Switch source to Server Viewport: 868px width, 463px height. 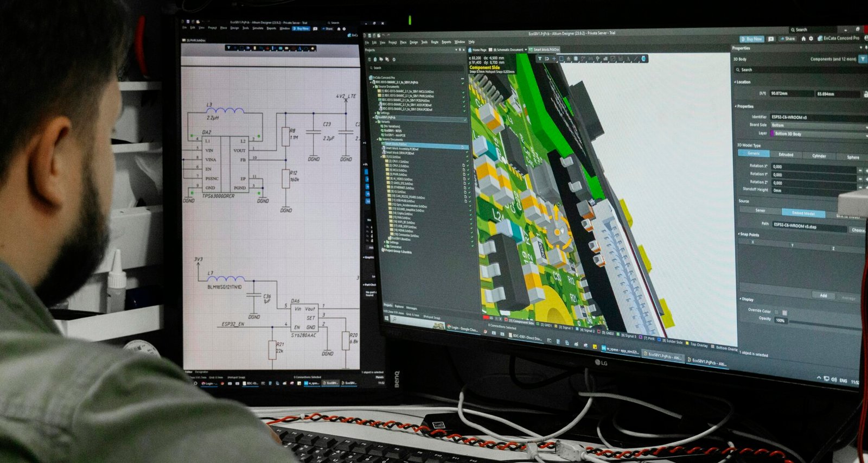(x=760, y=211)
